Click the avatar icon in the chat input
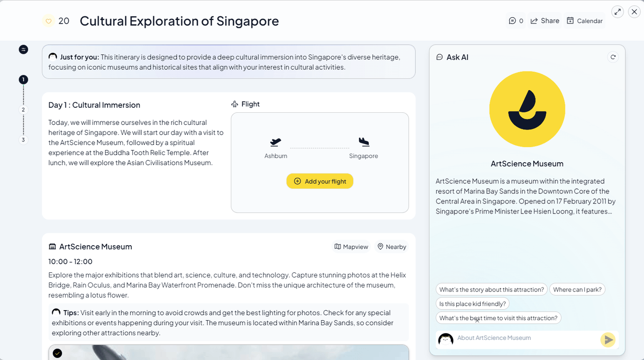 (x=446, y=339)
